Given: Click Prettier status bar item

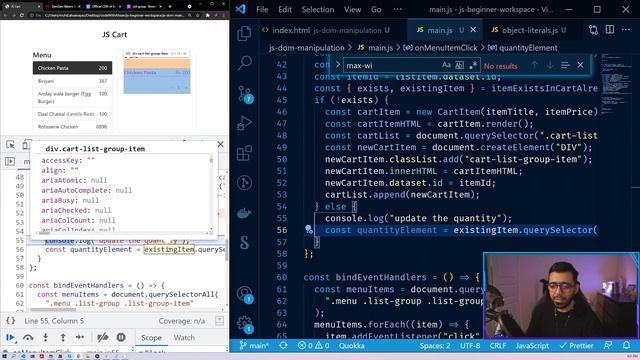Looking at the screenshot, I should 576,346.
